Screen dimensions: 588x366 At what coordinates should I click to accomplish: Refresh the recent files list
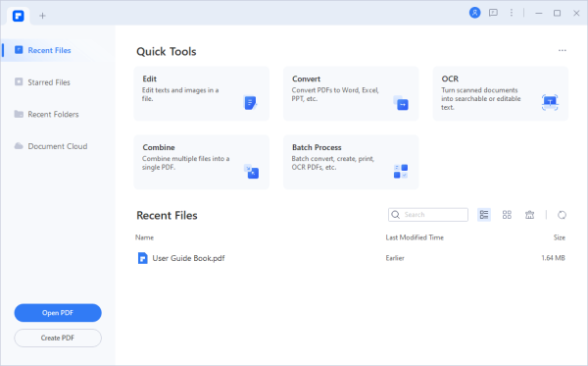562,215
